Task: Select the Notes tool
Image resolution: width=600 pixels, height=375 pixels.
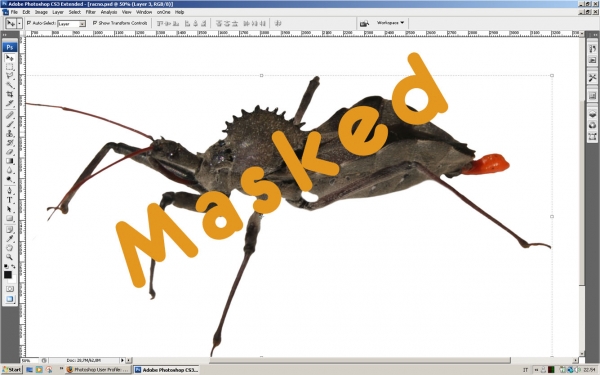Action: coord(10,230)
